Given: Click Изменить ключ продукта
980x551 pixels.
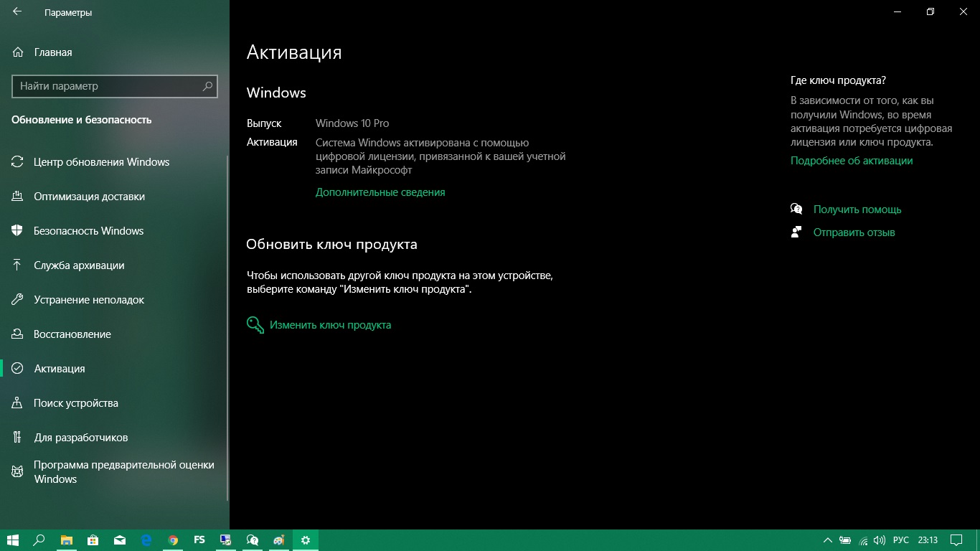Looking at the screenshot, I should pos(319,325).
